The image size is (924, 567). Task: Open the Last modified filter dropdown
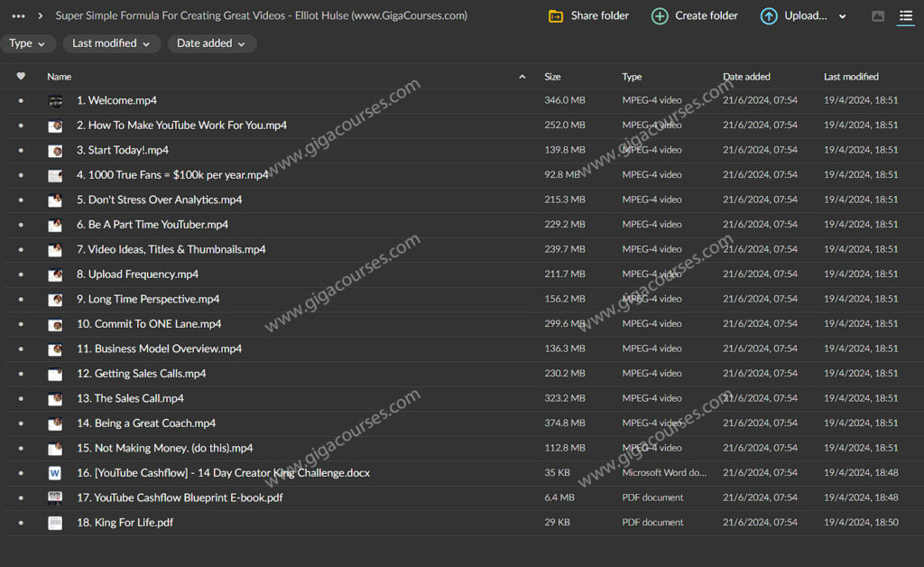click(x=111, y=43)
